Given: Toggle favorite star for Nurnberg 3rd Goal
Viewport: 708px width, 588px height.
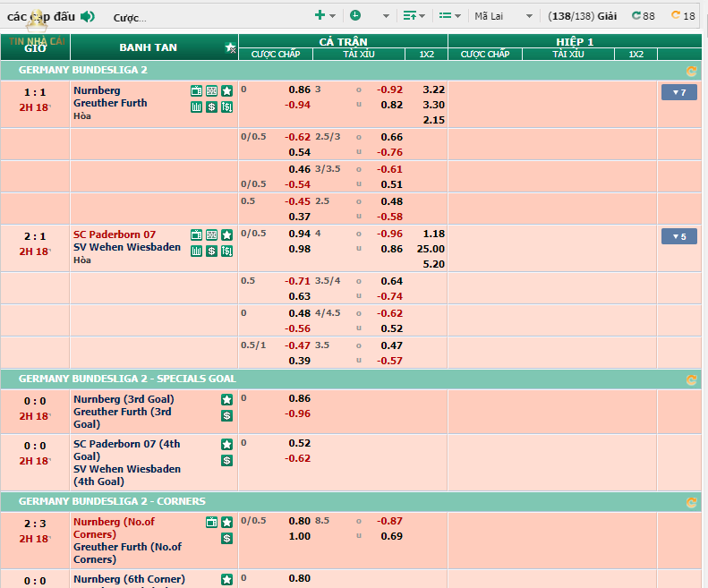Looking at the screenshot, I should (227, 400).
